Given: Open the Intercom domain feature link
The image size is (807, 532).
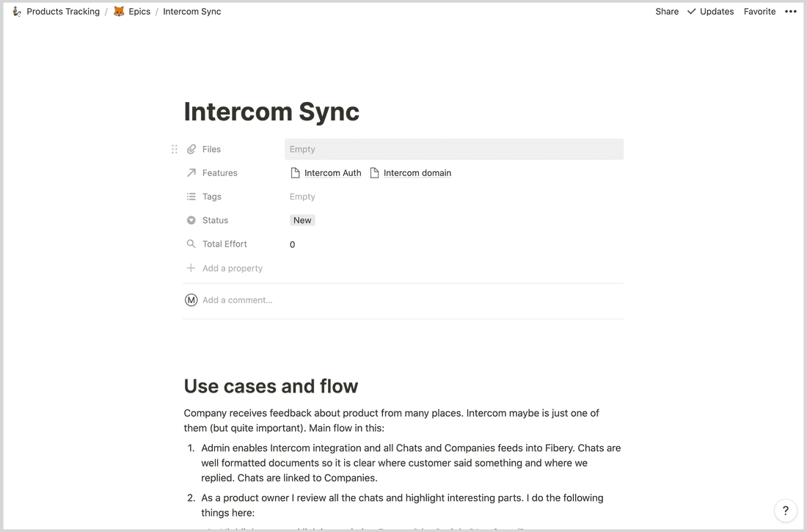Looking at the screenshot, I should click(417, 172).
